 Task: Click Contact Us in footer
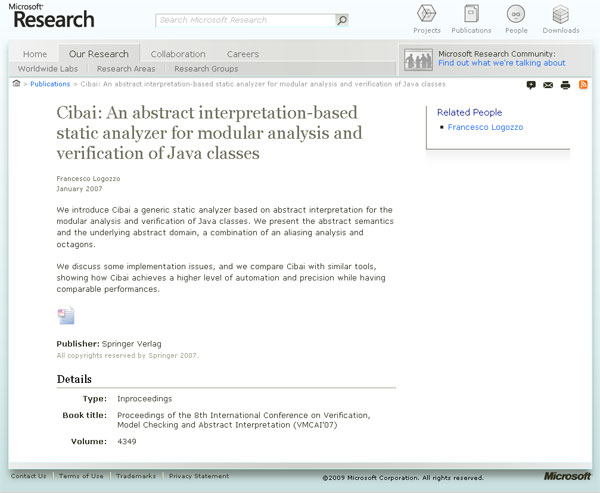click(x=28, y=476)
